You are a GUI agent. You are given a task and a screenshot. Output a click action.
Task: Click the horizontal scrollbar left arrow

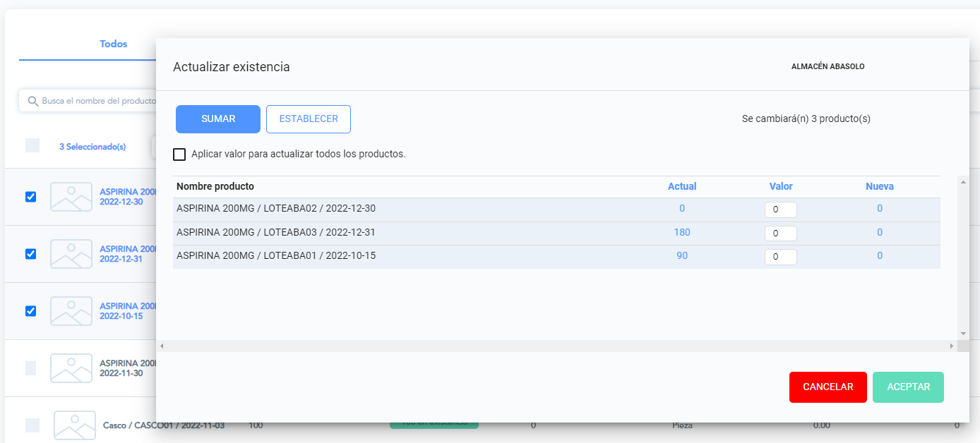[162, 346]
